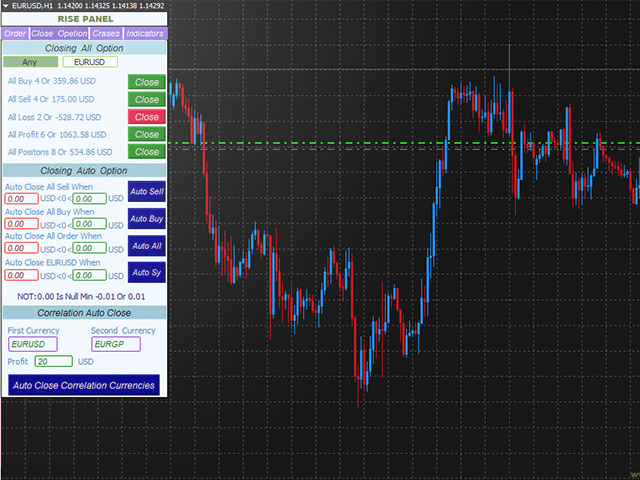This screenshot has height=480, width=640.
Task: Toggle the Any symbol filter
Action: pyautogui.click(x=30, y=62)
